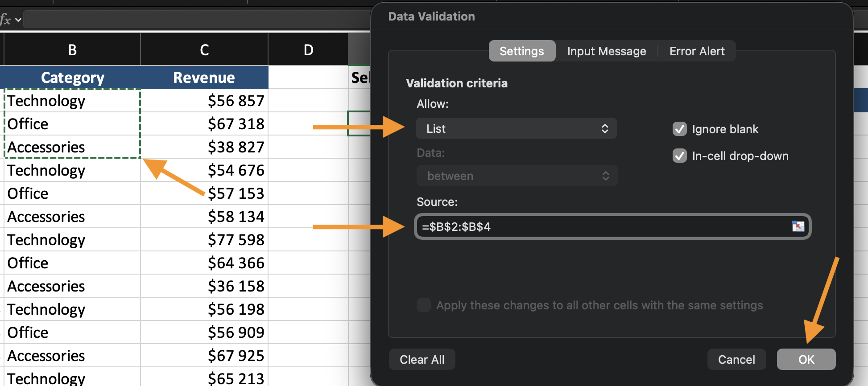Viewport: 868px width, 386px height.
Task: Open the Allow dropdown showing List
Action: [516, 129]
